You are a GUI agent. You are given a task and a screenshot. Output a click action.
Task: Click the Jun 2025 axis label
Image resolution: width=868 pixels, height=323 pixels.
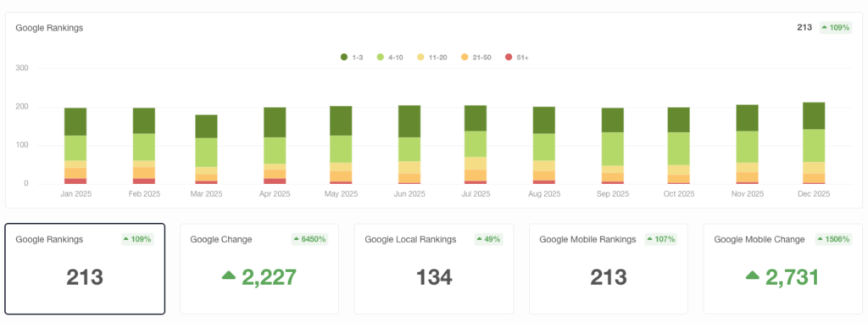click(x=409, y=194)
